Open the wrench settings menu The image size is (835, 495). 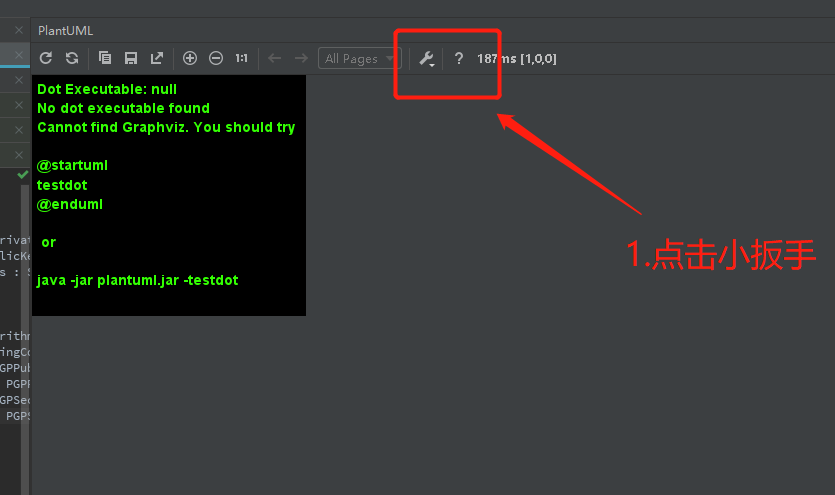pyautogui.click(x=427, y=59)
